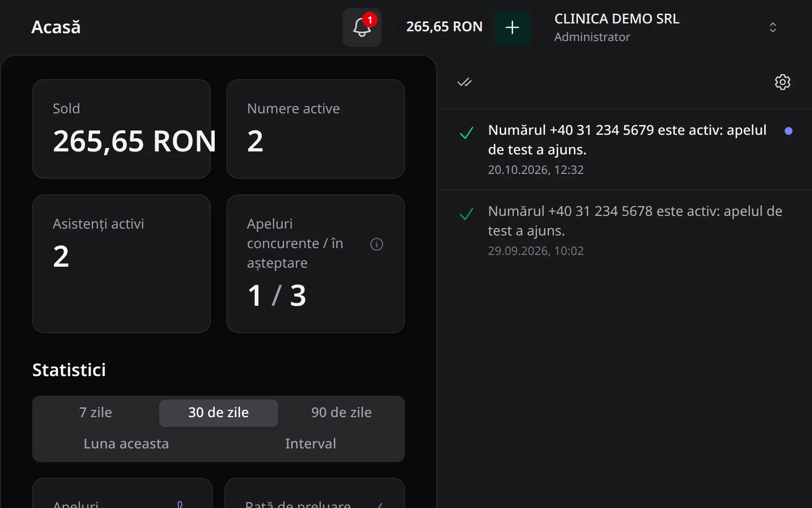
Task: Select the 30 de zile range
Action: 219,413
